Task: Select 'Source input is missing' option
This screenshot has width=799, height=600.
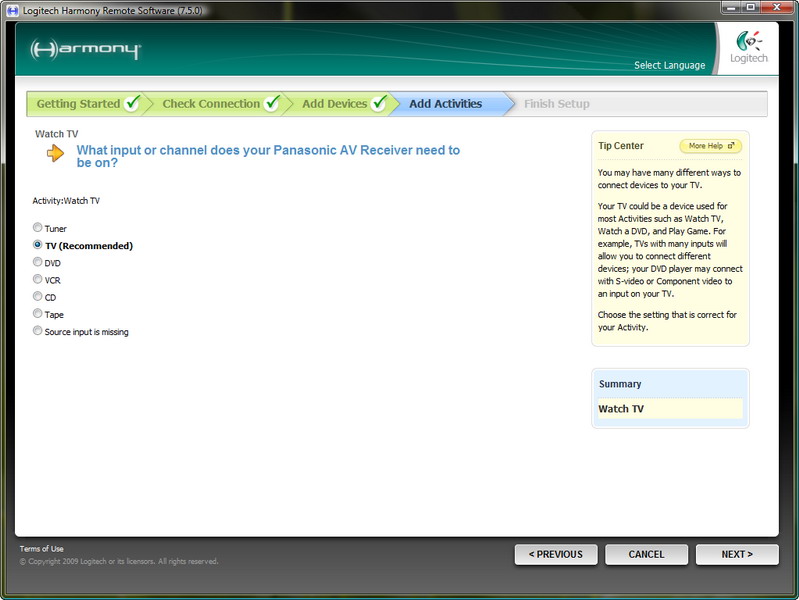Action: tap(38, 331)
